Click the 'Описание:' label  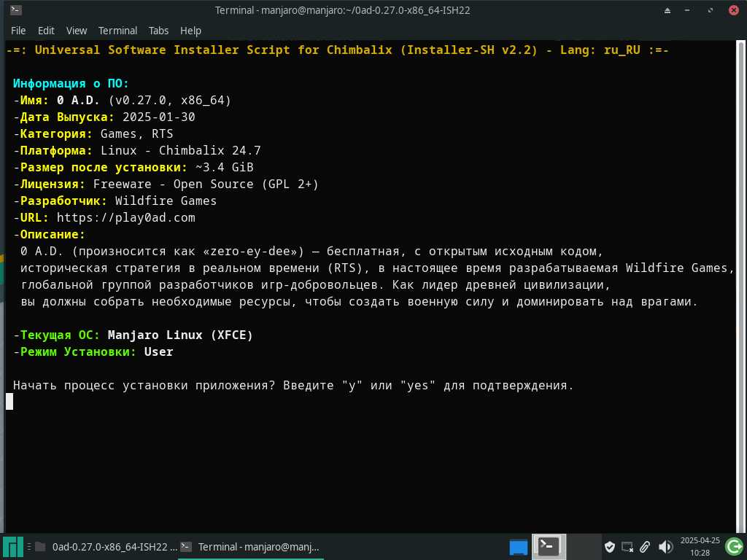click(53, 234)
